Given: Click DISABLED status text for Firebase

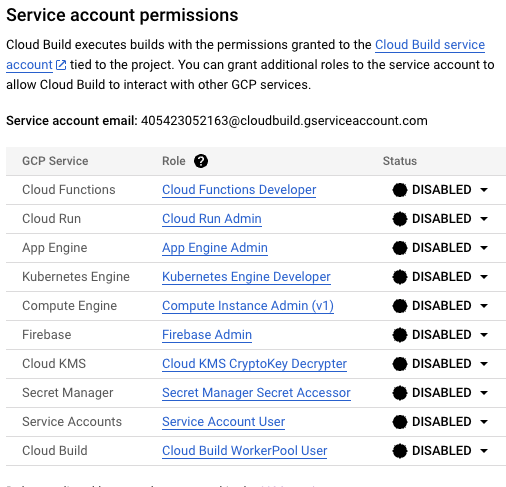Looking at the screenshot, I should [442, 335].
